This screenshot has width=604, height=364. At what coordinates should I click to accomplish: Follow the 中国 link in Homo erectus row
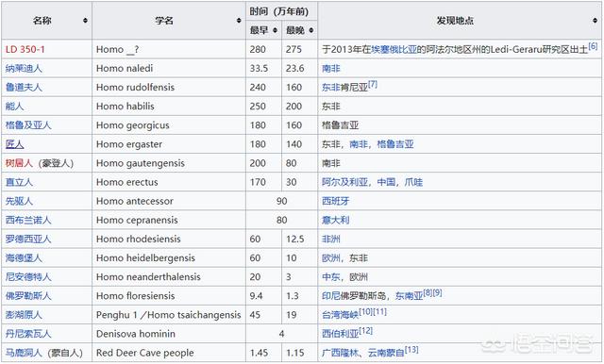pos(386,182)
